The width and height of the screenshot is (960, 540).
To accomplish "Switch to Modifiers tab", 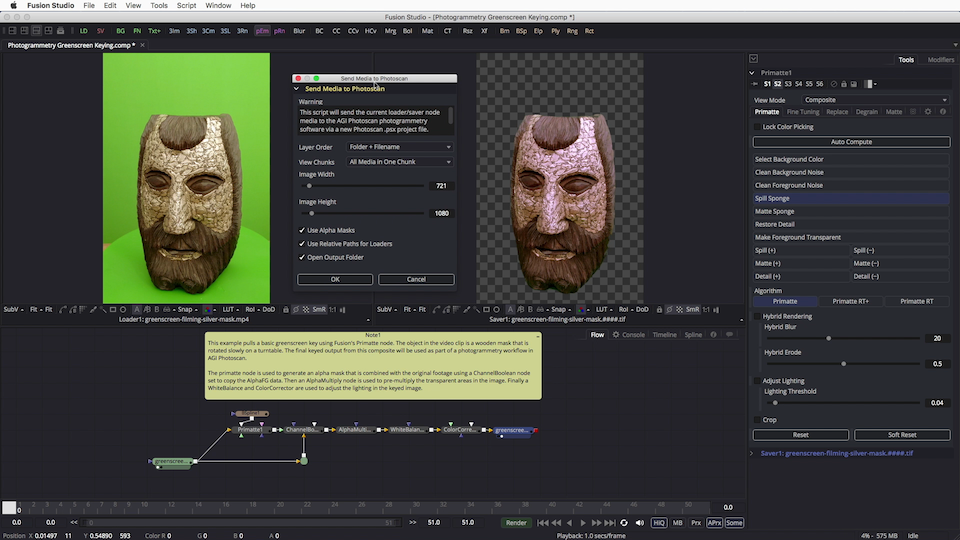I will coord(940,59).
